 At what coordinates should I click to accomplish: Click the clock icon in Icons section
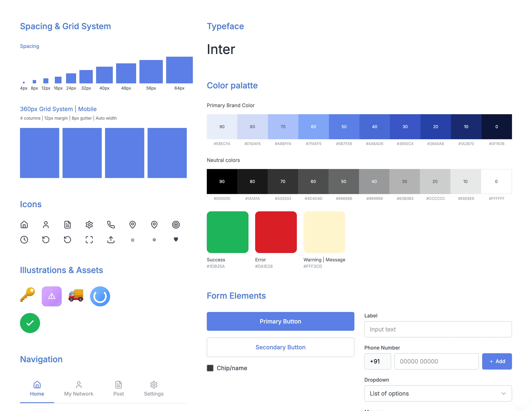[24, 240]
